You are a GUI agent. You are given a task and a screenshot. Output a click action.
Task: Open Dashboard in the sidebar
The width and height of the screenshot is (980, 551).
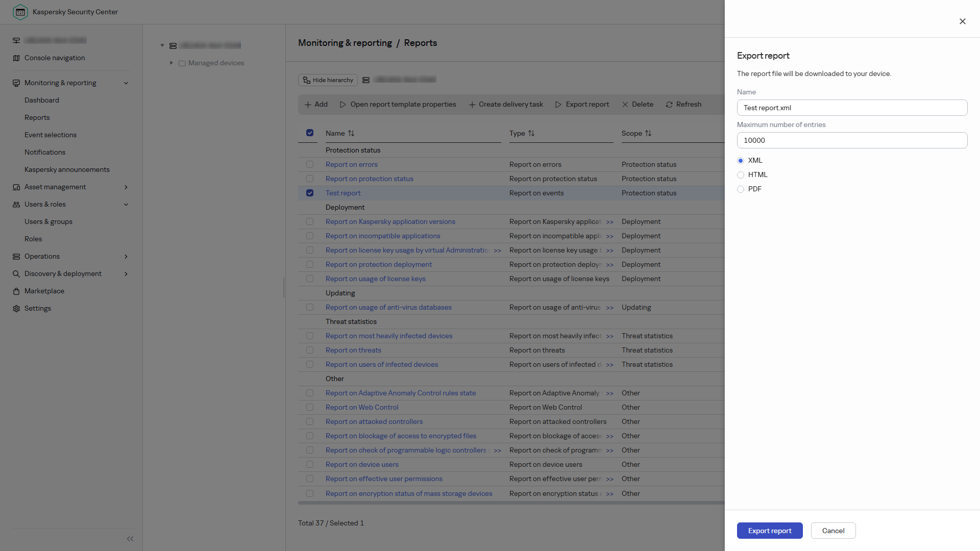tap(42, 101)
